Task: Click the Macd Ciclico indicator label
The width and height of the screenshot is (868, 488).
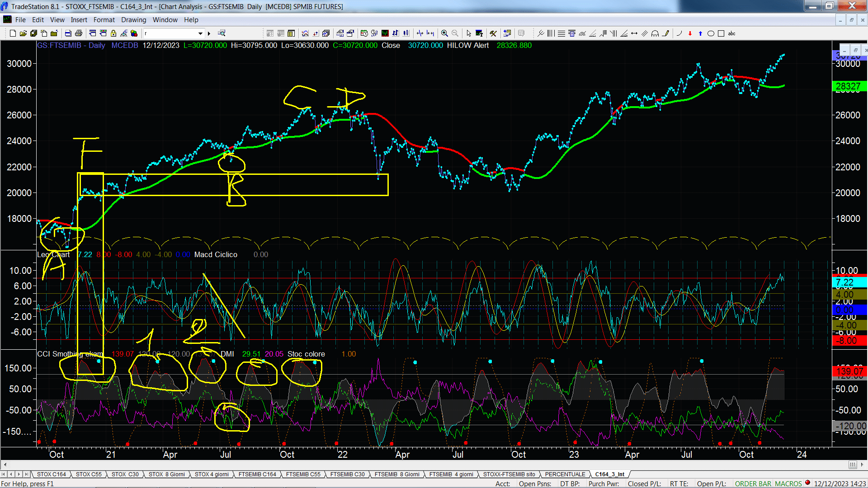Action: click(216, 255)
